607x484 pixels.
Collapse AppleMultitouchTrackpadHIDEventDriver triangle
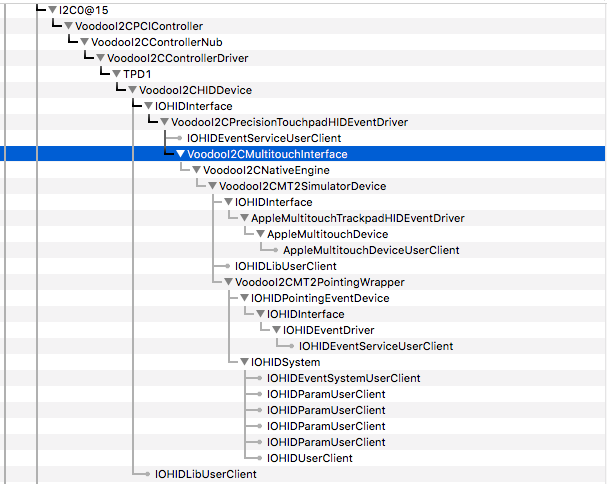pyautogui.click(x=244, y=218)
